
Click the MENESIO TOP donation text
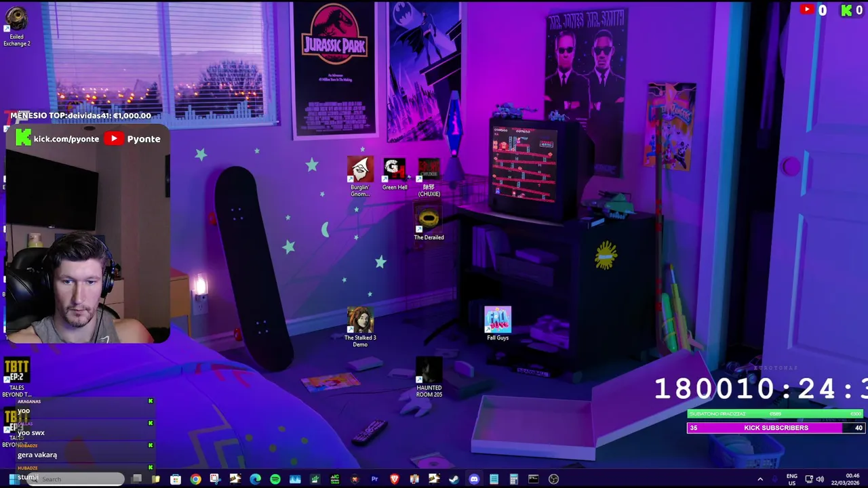click(x=81, y=115)
